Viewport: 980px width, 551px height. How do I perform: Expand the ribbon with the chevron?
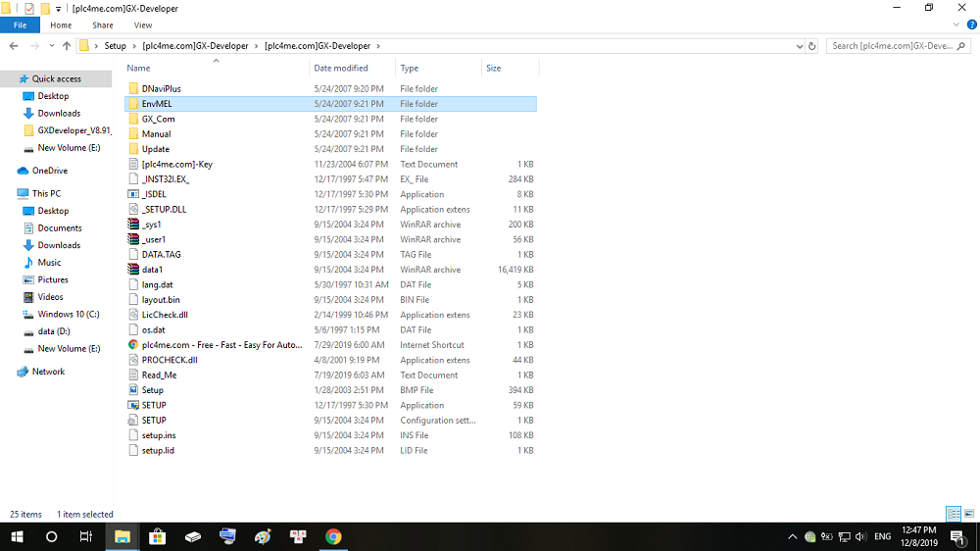(x=955, y=25)
